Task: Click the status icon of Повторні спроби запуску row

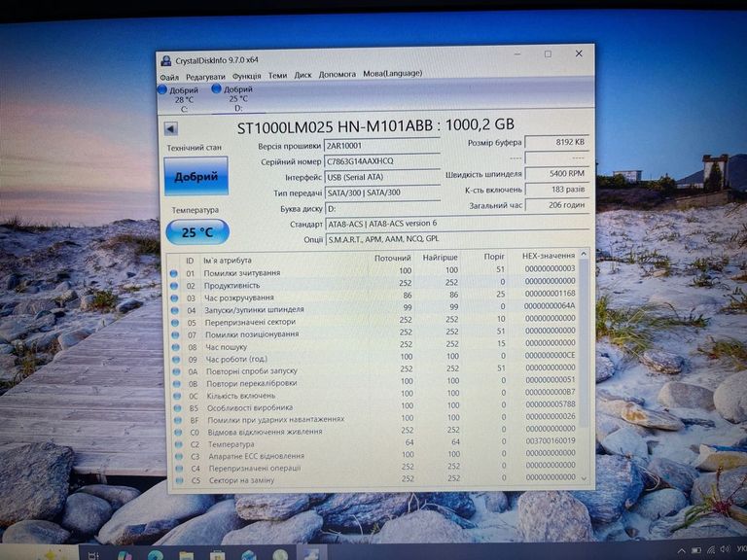Action: [177, 372]
